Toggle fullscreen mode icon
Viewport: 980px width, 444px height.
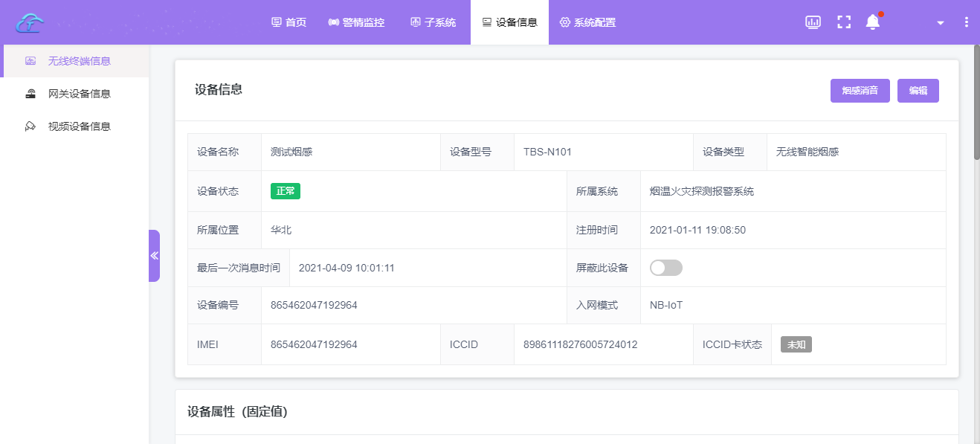point(844,22)
